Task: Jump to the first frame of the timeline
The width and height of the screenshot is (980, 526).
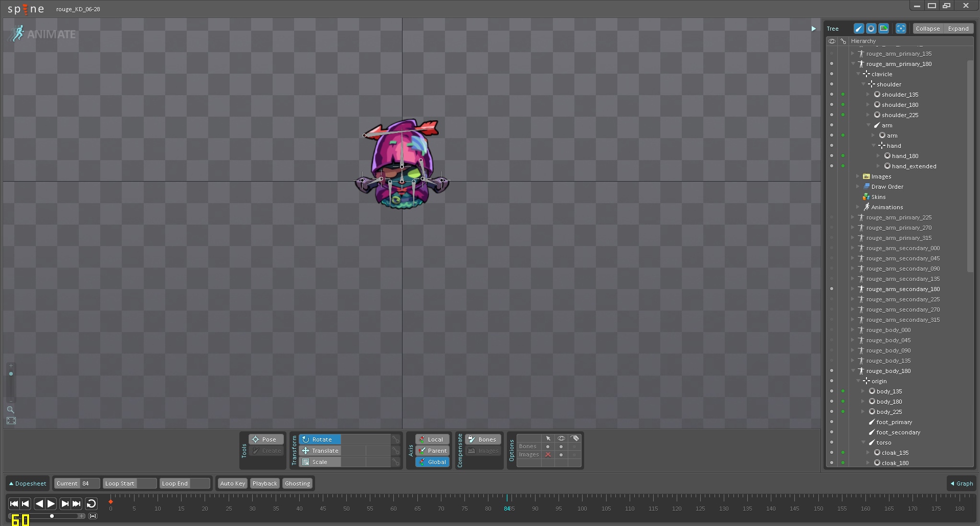Action: click(14, 504)
